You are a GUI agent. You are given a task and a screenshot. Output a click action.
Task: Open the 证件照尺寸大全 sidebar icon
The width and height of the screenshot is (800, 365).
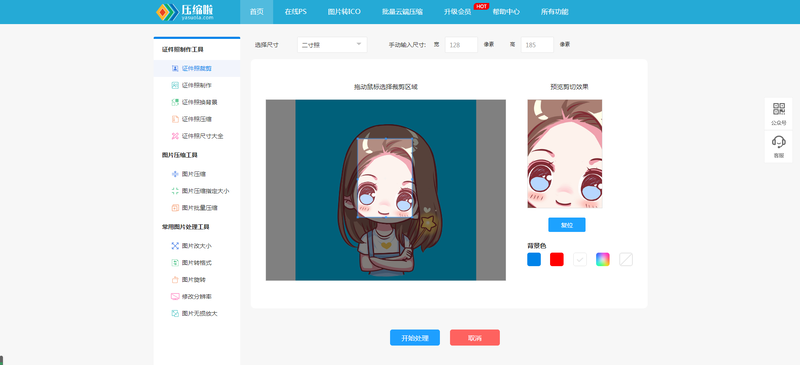(x=175, y=136)
